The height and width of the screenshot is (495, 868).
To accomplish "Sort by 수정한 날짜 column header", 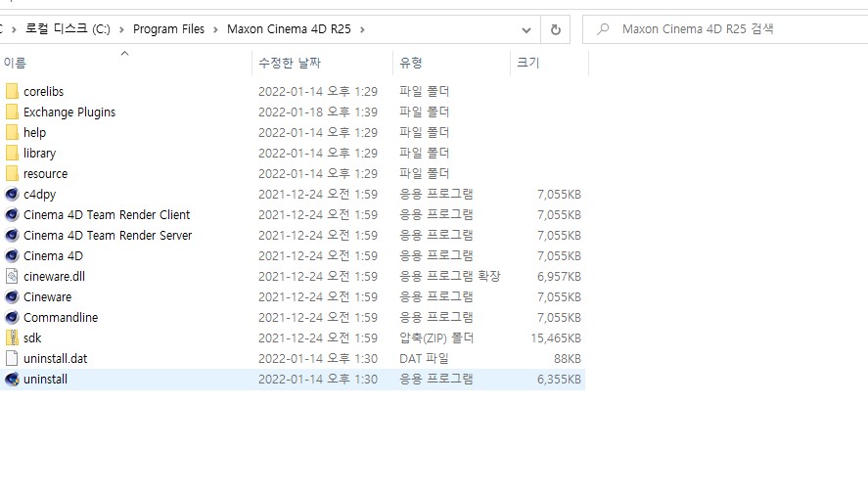I will click(322, 63).
